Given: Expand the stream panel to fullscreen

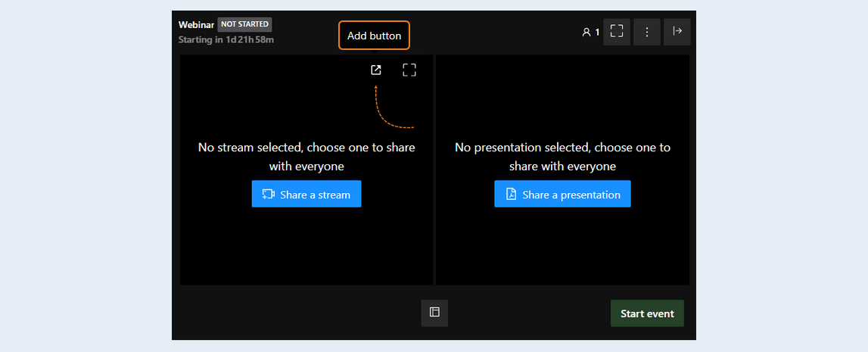Looking at the screenshot, I should point(409,70).
